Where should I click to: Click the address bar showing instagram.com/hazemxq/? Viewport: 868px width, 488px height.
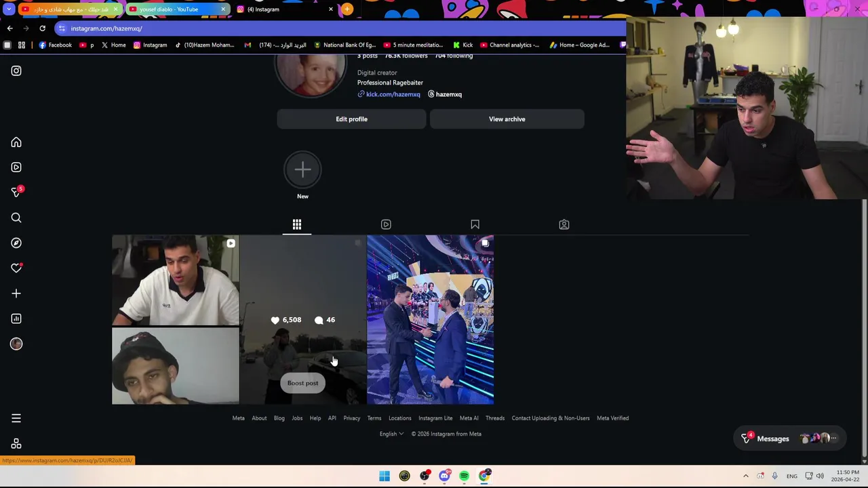pyautogui.click(x=339, y=28)
